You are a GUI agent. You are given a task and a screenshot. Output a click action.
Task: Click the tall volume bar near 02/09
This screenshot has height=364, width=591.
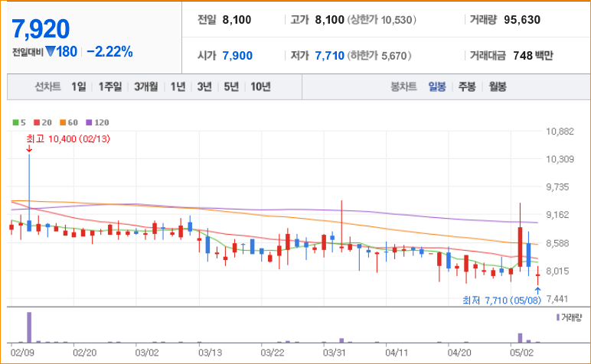click(x=29, y=327)
